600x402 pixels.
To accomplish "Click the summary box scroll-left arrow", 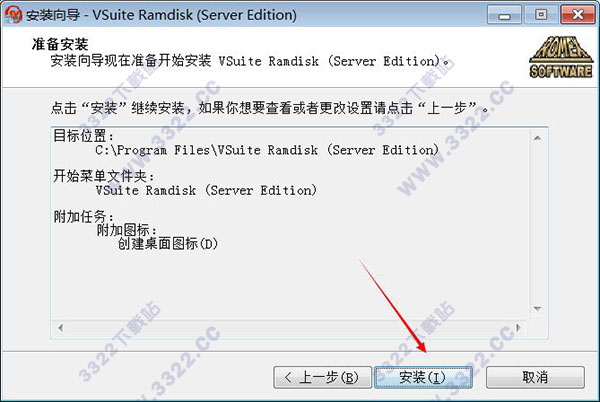I will click(60, 328).
